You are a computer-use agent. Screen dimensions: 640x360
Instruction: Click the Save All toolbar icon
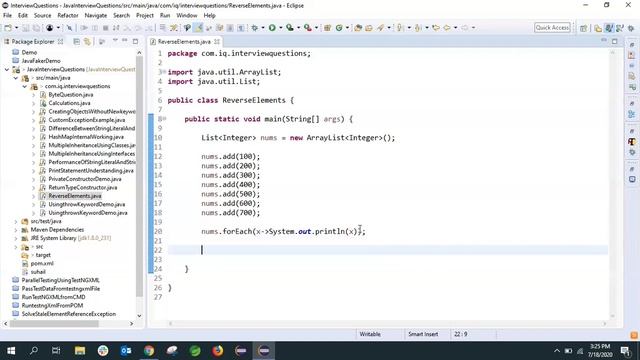[x=36, y=28]
